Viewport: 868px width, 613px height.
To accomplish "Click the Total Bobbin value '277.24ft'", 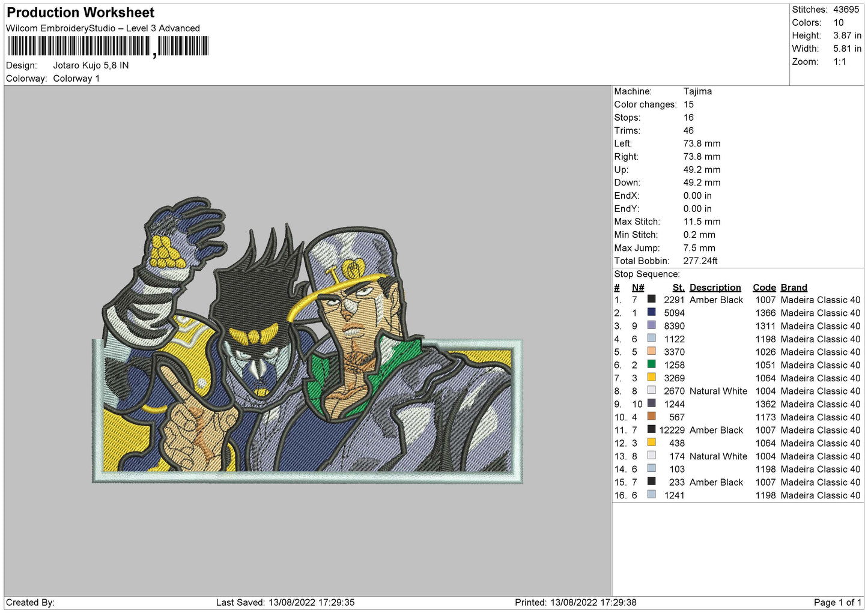I will (x=700, y=261).
